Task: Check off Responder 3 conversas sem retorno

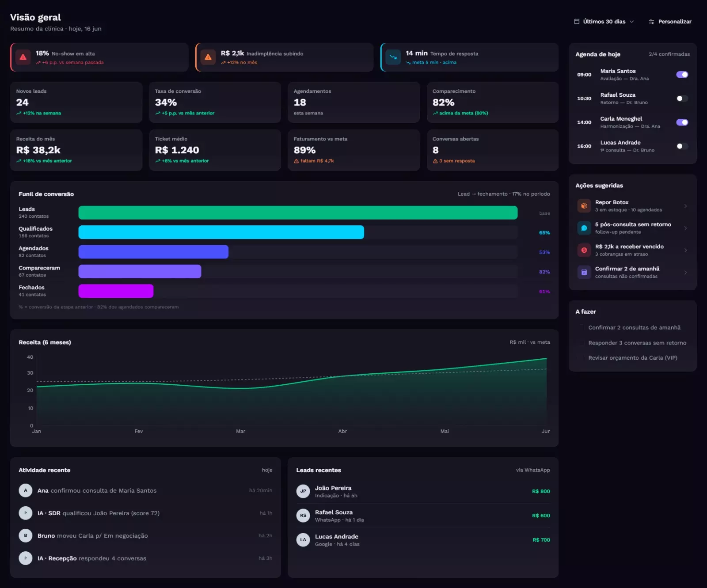Action: tap(581, 343)
